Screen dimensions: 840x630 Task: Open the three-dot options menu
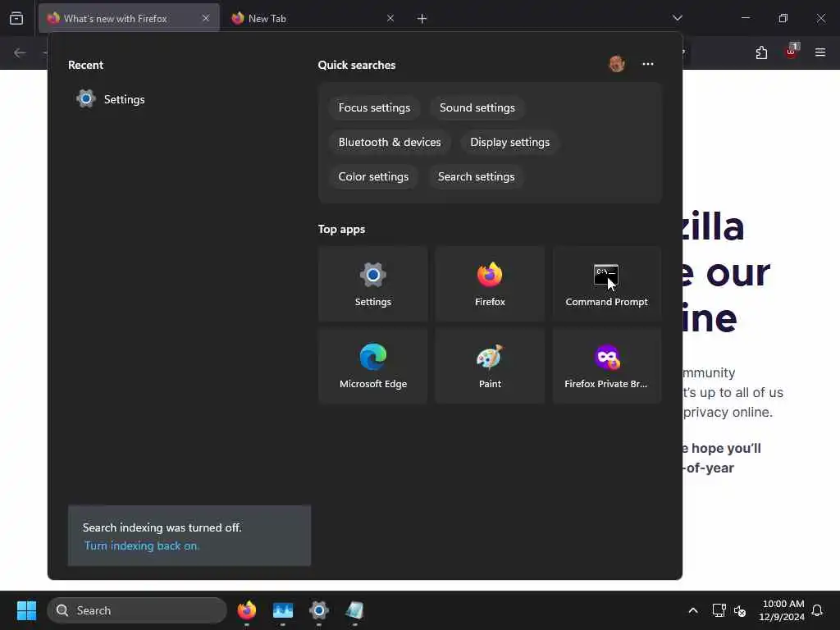pyautogui.click(x=648, y=64)
